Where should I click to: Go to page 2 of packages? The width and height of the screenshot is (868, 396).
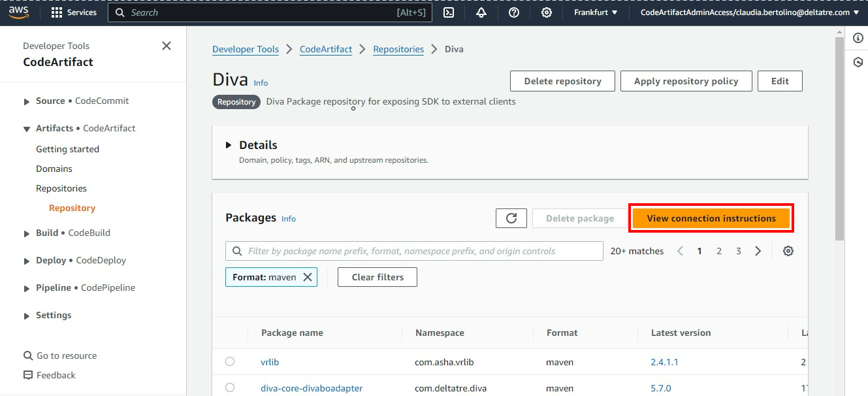click(719, 251)
